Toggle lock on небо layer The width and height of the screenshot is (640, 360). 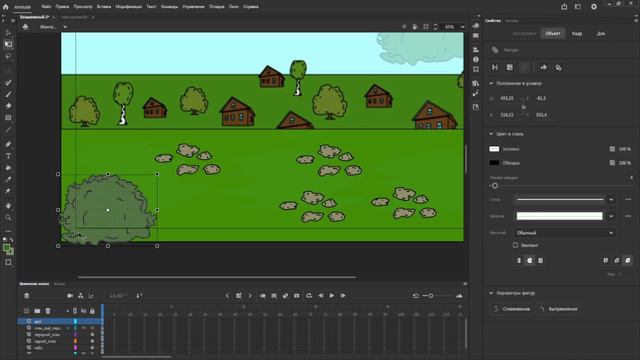point(92,348)
